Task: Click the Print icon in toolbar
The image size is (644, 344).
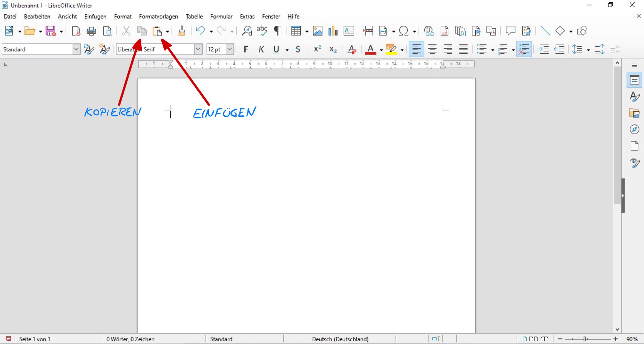Action: pyautogui.click(x=92, y=31)
